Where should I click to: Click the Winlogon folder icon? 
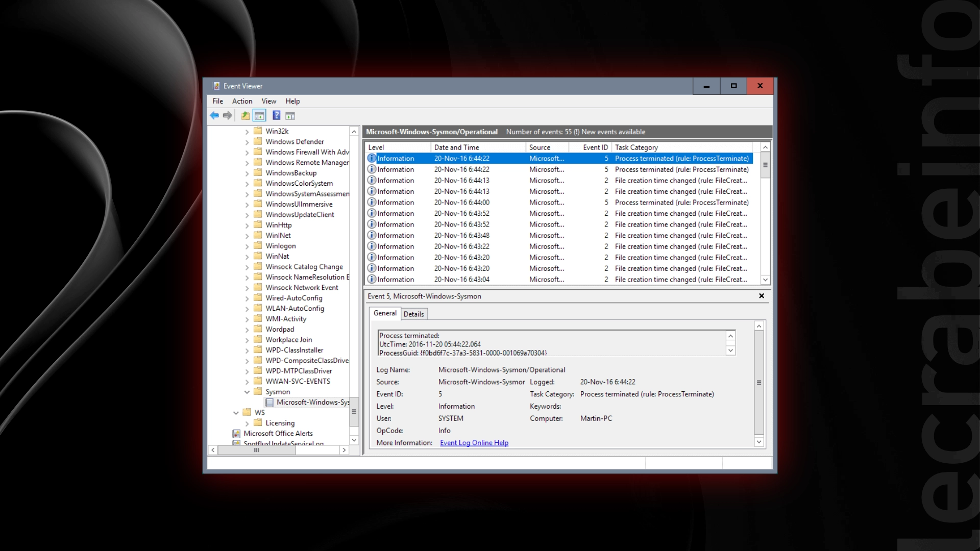(258, 246)
